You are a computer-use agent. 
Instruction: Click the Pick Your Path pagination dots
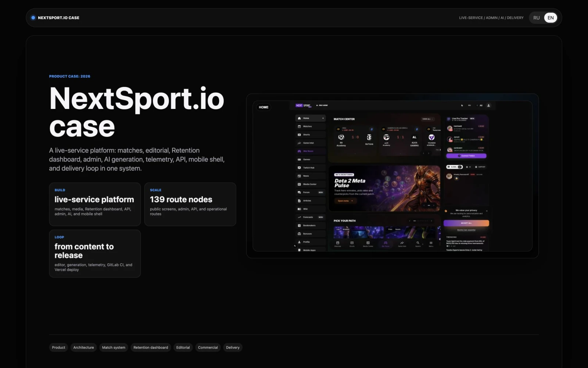pyautogui.click(x=420, y=221)
